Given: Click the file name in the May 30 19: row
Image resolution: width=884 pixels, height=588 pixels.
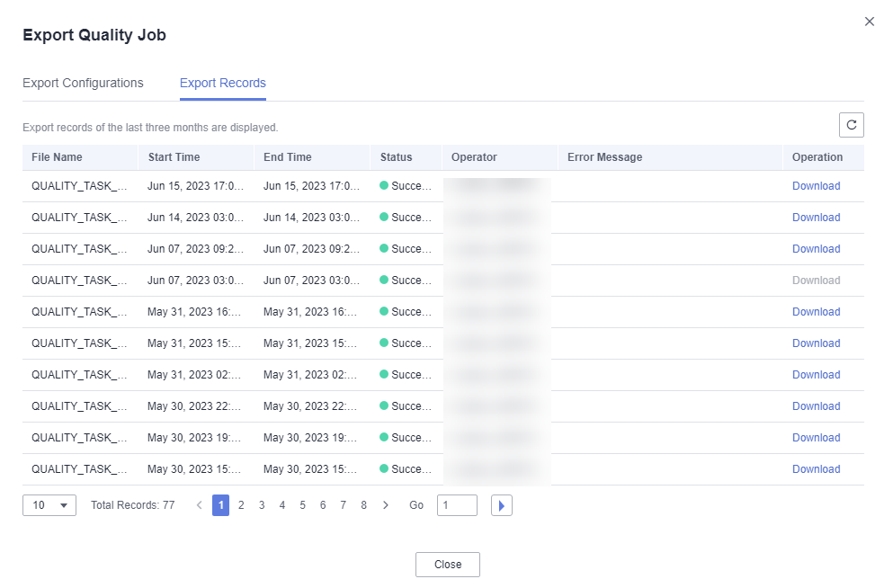Looking at the screenshot, I should (79, 438).
